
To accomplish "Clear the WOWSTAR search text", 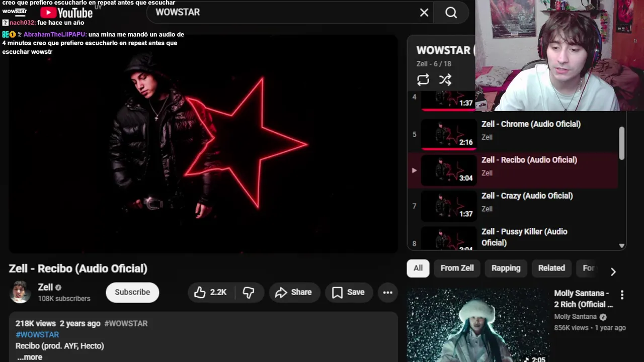I will (424, 13).
